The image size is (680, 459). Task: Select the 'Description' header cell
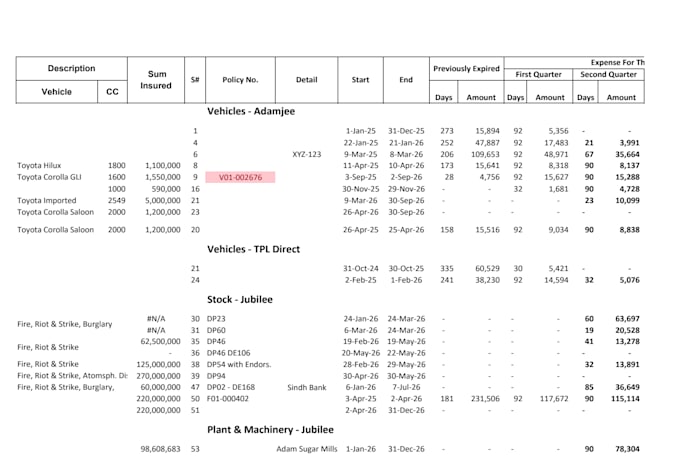click(72, 69)
